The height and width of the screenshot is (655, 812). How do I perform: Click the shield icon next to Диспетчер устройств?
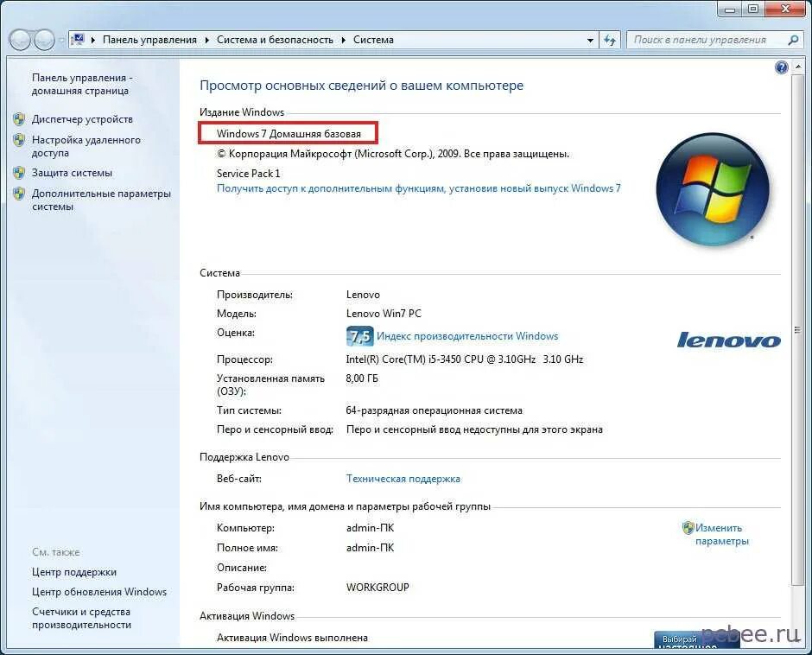coord(19,119)
